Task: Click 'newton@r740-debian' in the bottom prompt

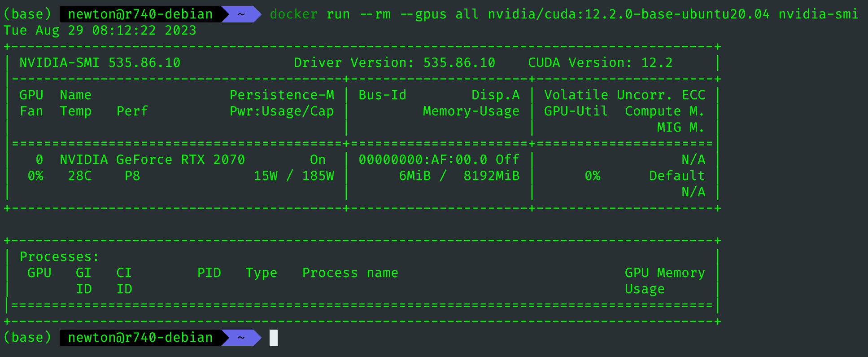Action: pyautogui.click(x=140, y=338)
